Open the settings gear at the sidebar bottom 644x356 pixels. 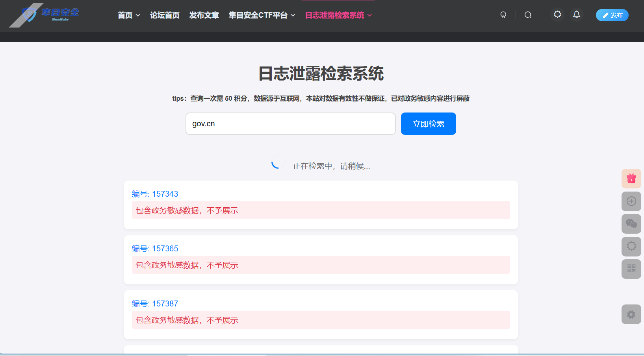tap(631, 314)
